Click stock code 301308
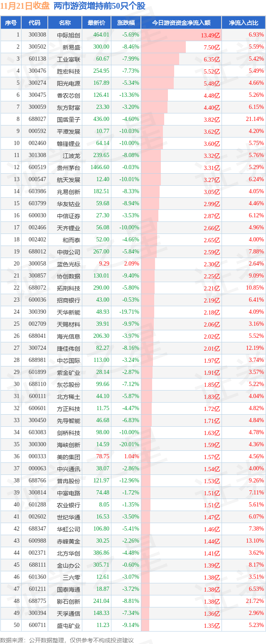266x644 pixels. (37, 155)
